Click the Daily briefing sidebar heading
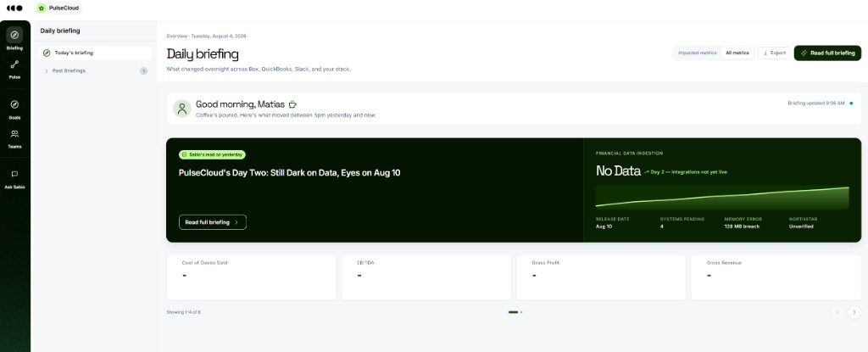The image size is (868, 352). tap(60, 31)
